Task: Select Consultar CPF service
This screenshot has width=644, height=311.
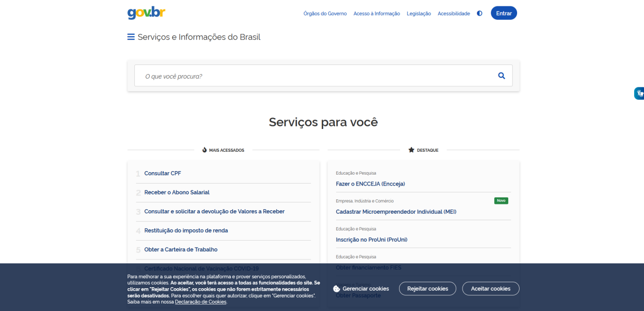Action: [x=163, y=173]
